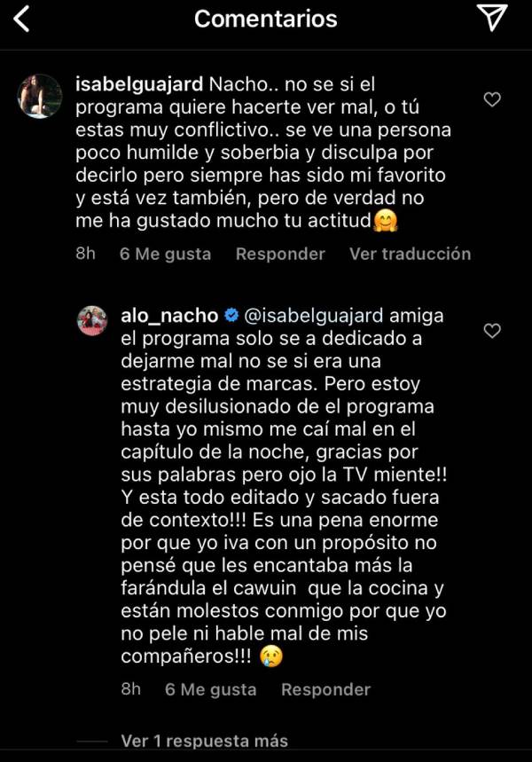Reply to isabelguajard's comment via Responder
532x762 pixels.
tap(280, 254)
